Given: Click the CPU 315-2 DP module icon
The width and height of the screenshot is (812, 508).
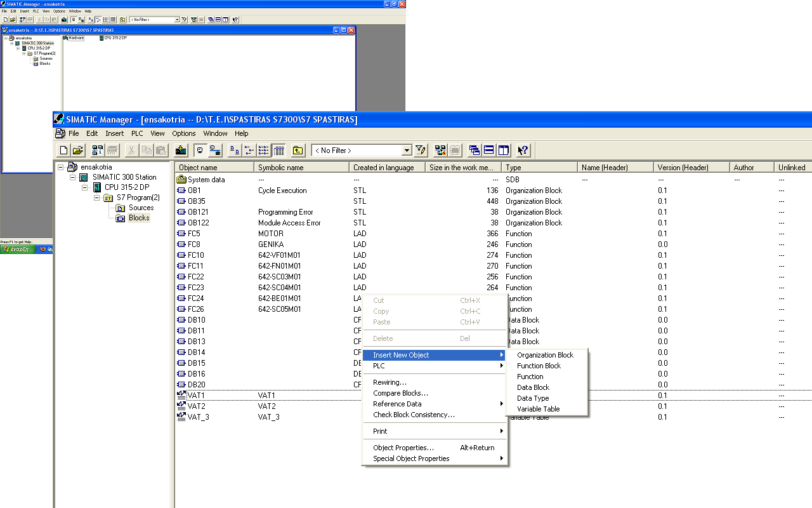Looking at the screenshot, I should pos(97,187).
